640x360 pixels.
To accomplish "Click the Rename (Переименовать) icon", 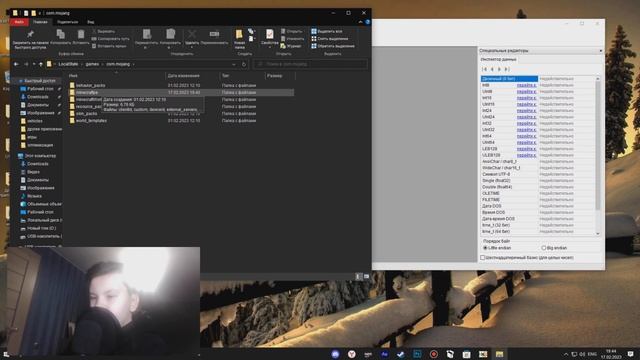I will tap(214, 34).
